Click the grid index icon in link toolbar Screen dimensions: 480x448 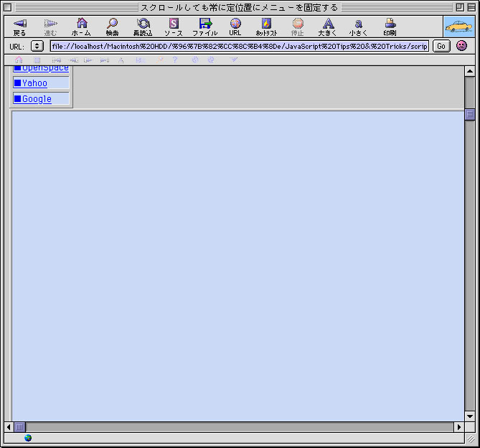coord(37,60)
